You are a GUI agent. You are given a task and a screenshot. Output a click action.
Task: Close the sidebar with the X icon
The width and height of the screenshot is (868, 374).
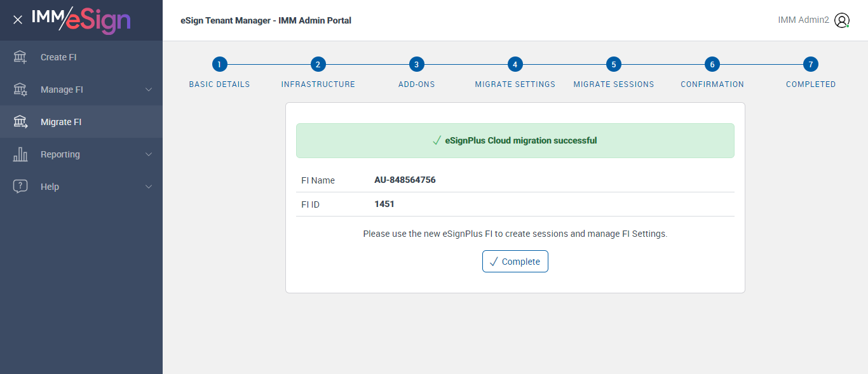[x=18, y=20]
